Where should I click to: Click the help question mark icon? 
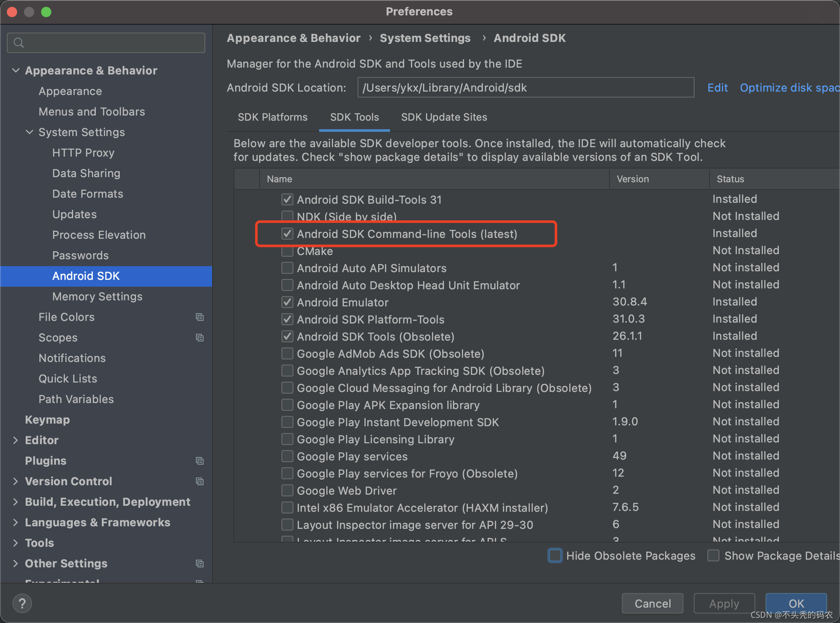click(22, 603)
